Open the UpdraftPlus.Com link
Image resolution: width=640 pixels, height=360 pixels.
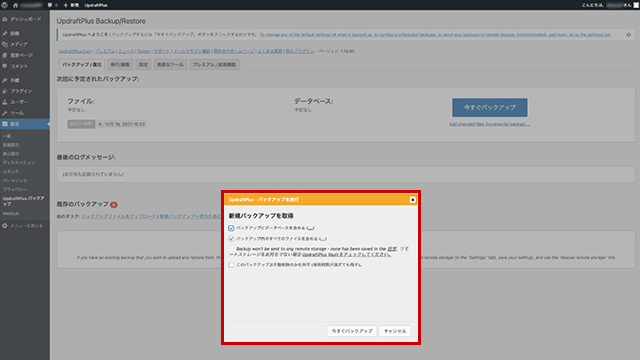(x=75, y=51)
